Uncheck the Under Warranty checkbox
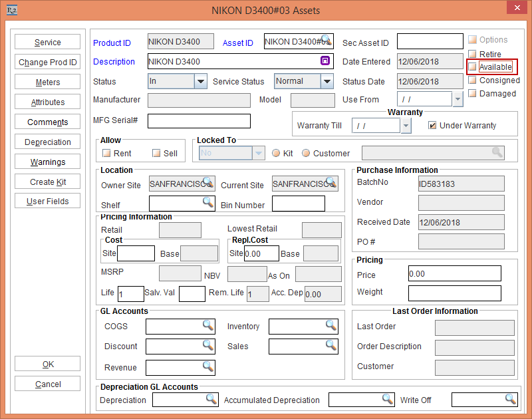532x419 pixels. 432,125
